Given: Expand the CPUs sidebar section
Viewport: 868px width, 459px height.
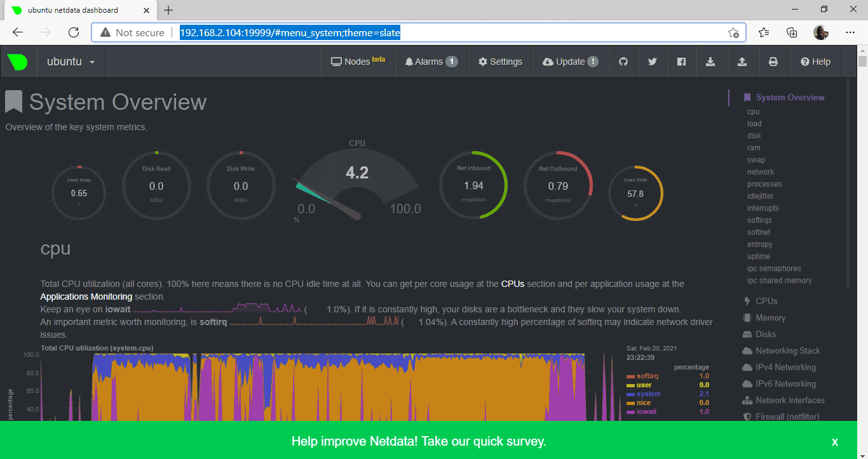Looking at the screenshot, I should point(761,301).
